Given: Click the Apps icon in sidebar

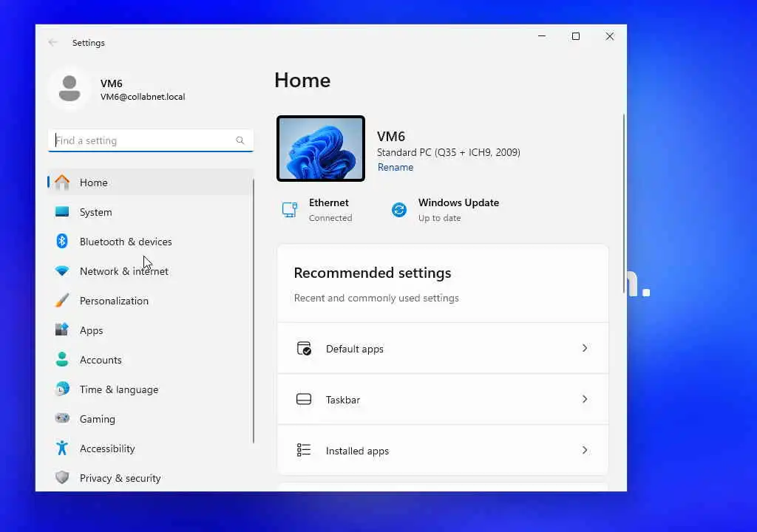Looking at the screenshot, I should (62, 330).
